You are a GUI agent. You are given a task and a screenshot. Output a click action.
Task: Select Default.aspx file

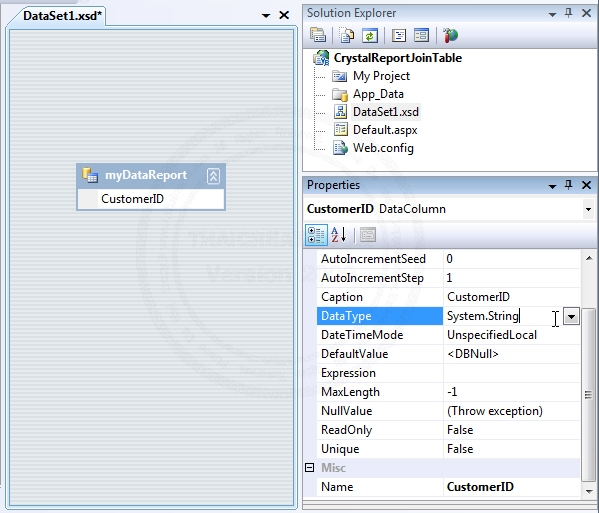pyautogui.click(x=385, y=130)
